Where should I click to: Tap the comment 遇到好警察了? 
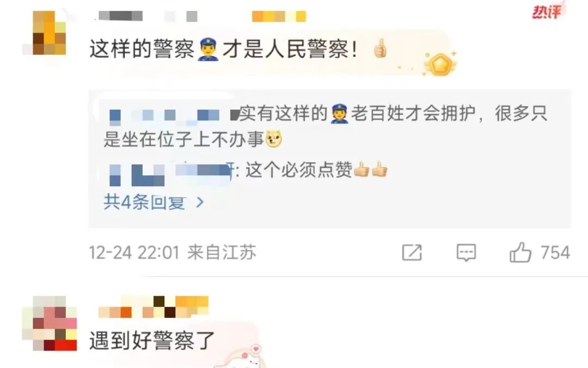[152, 340]
